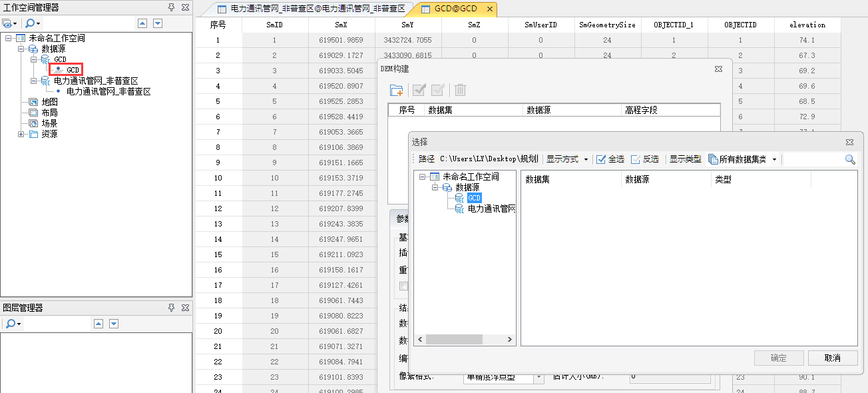Collapse 数据源 node in workspace manager tree

pos(21,49)
